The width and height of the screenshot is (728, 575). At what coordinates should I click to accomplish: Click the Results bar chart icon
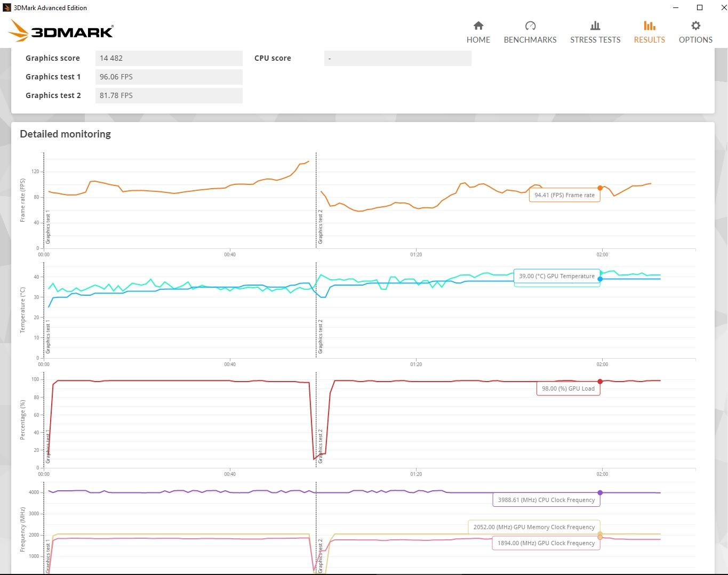point(649,26)
